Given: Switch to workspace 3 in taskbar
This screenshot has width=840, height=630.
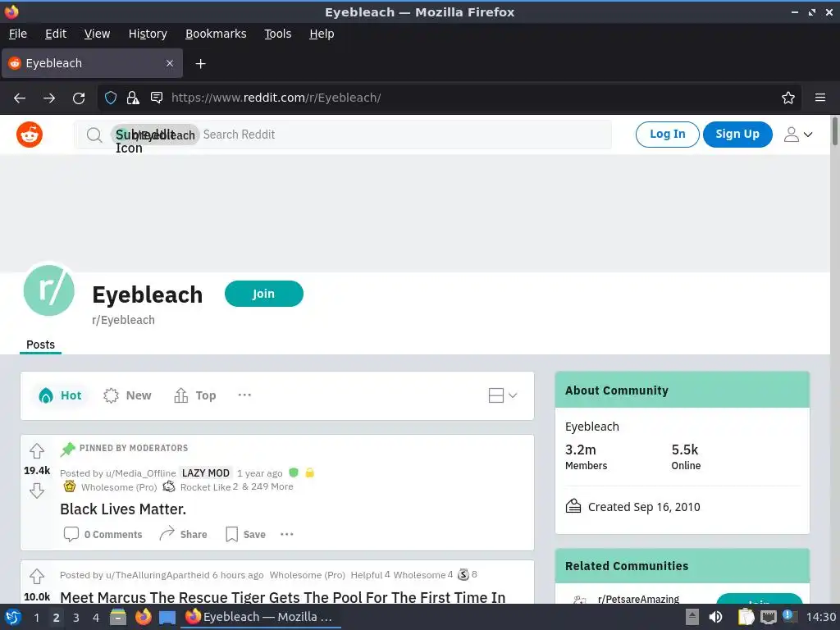Looking at the screenshot, I should click(x=76, y=618).
